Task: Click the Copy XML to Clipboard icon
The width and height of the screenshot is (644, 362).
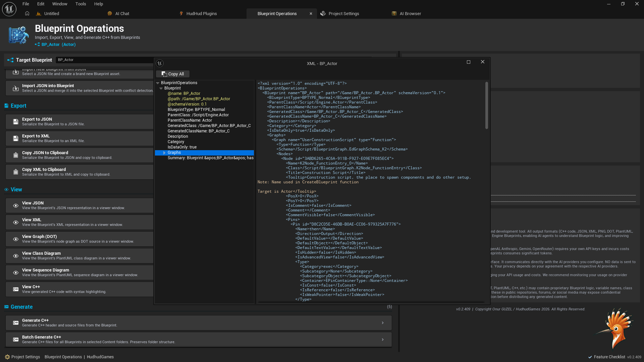Action: (15, 172)
